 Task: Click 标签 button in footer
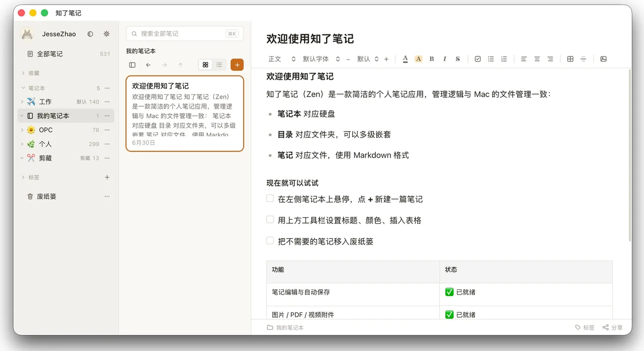(585, 327)
